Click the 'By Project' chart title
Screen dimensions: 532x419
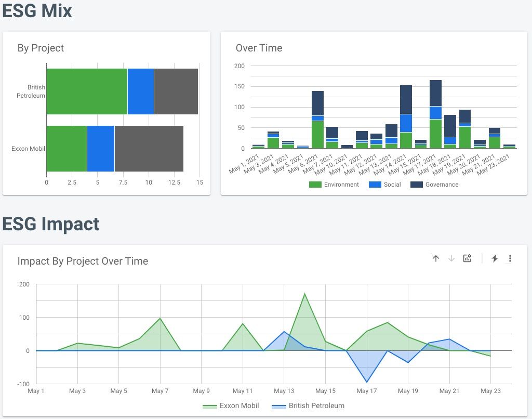pos(41,48)
